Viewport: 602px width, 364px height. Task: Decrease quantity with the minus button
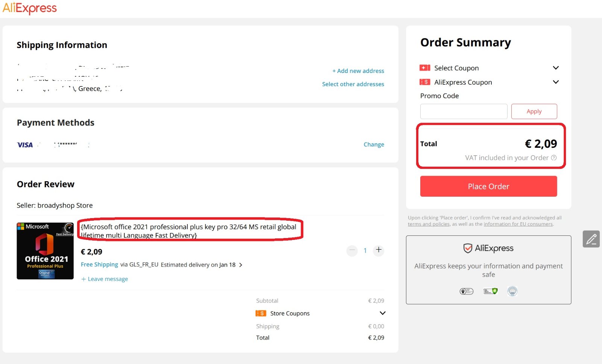pos(352,250)
